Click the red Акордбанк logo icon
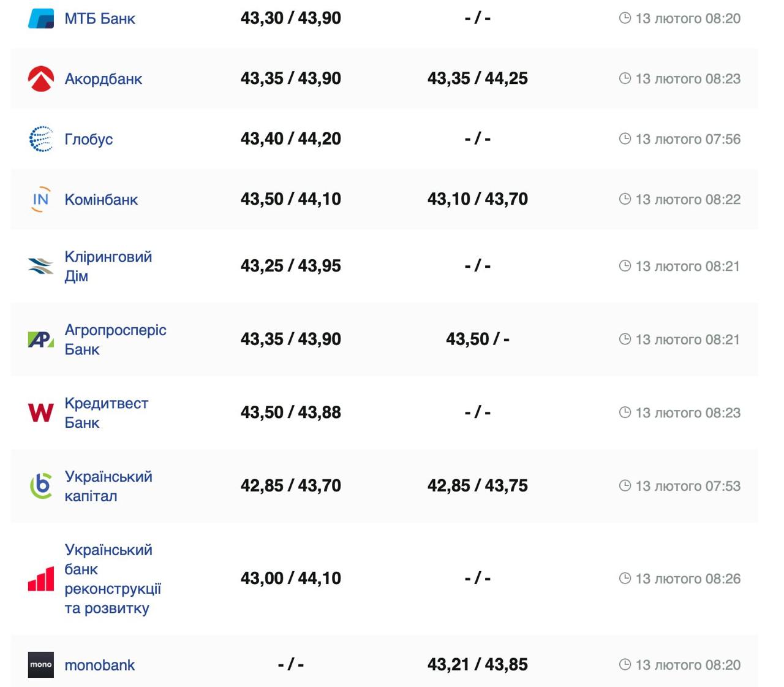 (x=41, y=78)
